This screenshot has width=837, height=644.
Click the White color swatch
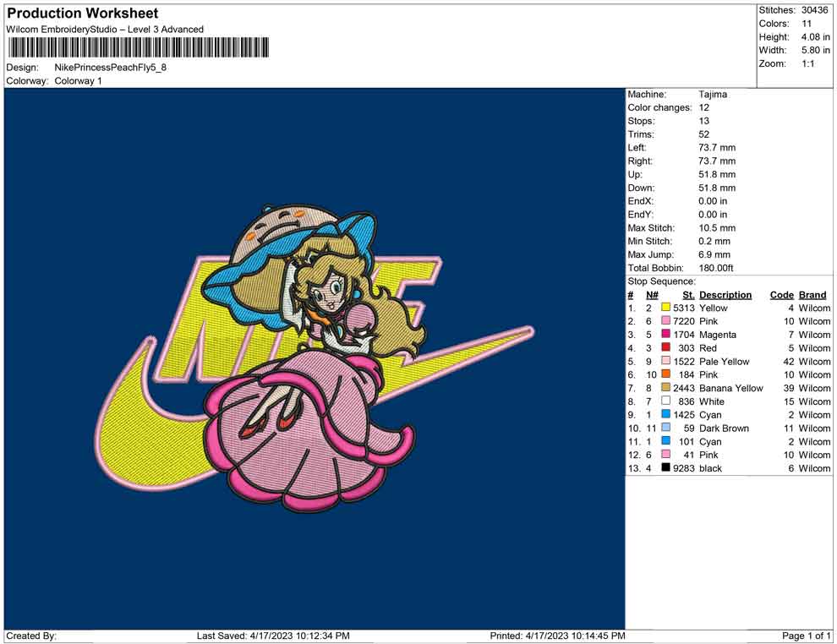click(x=665, y=401)
